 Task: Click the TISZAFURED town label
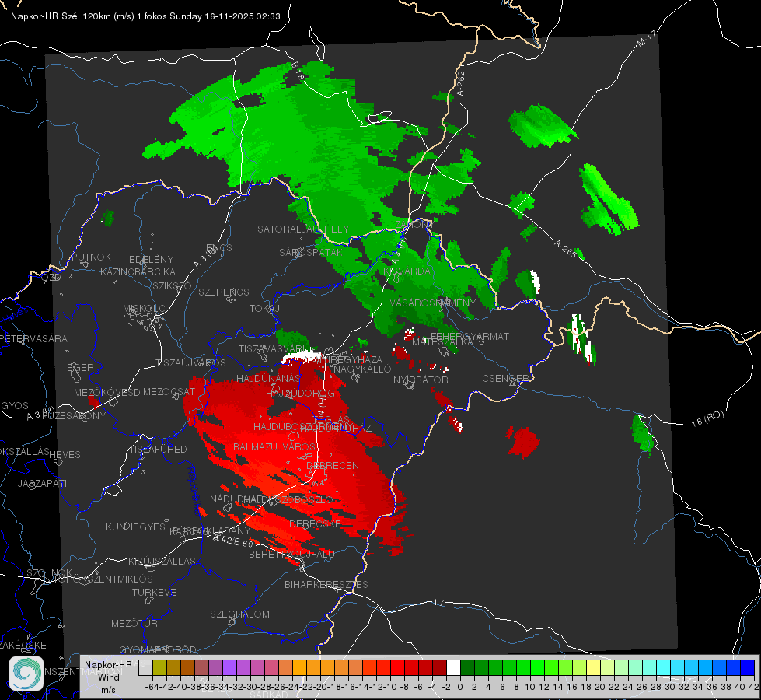tap(158, 450)
